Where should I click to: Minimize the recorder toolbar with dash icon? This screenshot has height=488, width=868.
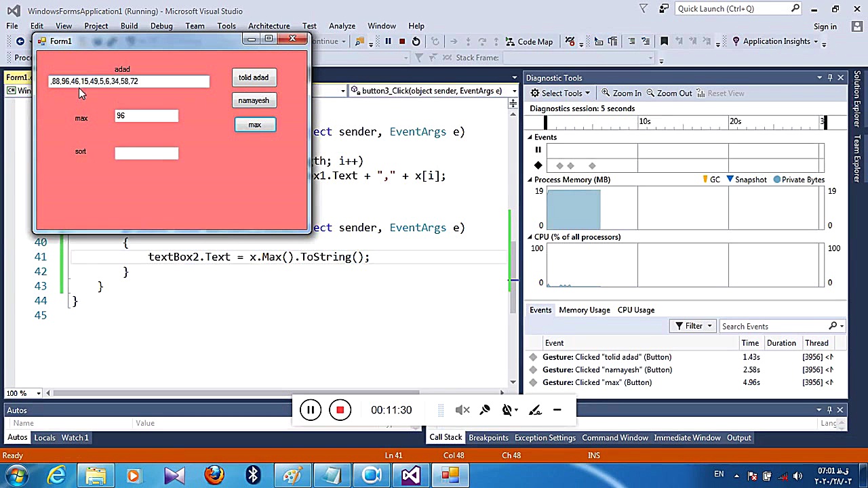point(557,410)
